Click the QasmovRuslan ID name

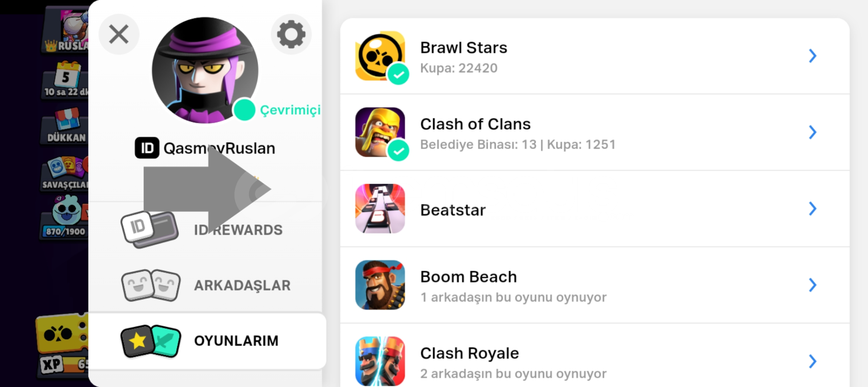coord(219,148)
